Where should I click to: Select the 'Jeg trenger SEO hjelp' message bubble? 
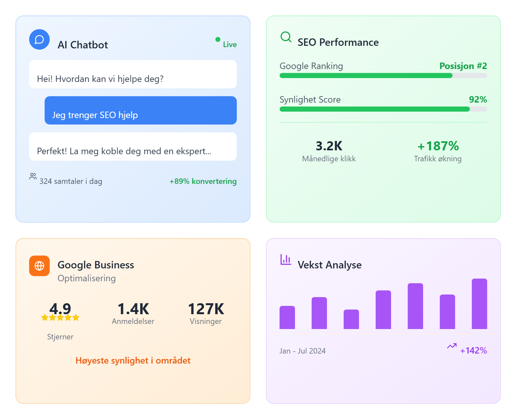(x=141, y=110)
